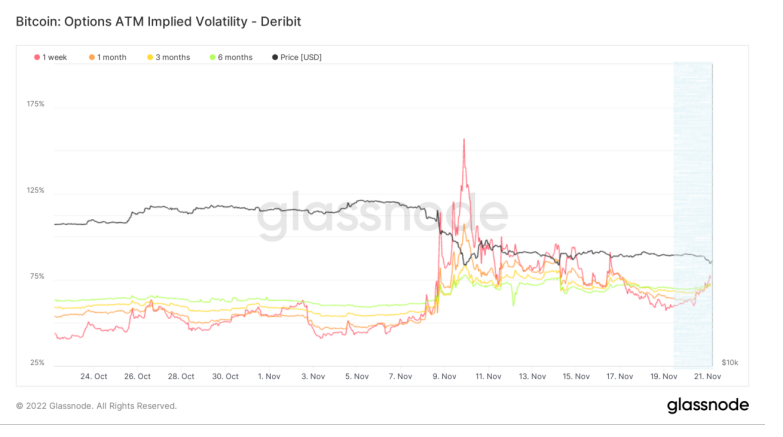Image resolution: width=783 pixels, height=437 pixels.
Task: Toggle the 1 week series label
Action: coord(55,58)
